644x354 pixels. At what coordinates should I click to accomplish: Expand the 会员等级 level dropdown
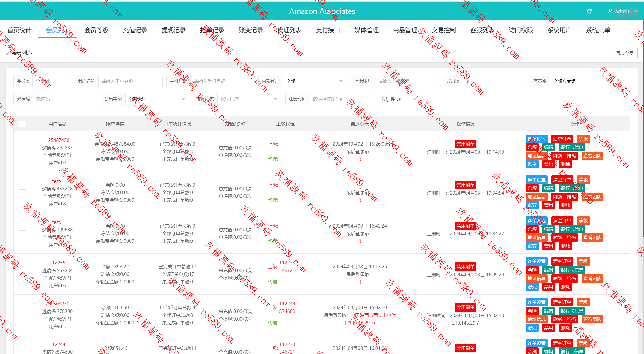pyautogui.click(x=157, y=99)
